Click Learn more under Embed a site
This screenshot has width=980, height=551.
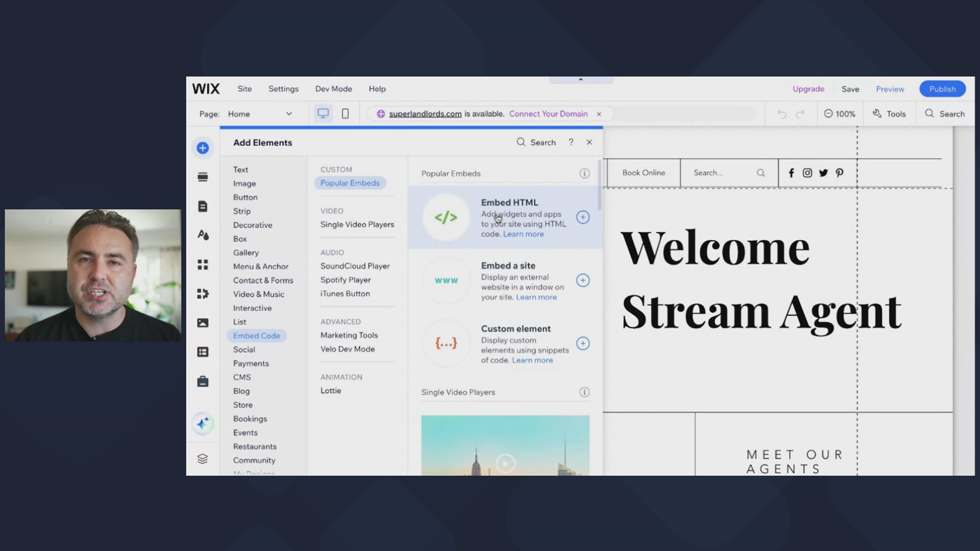[x=536, y=297]
